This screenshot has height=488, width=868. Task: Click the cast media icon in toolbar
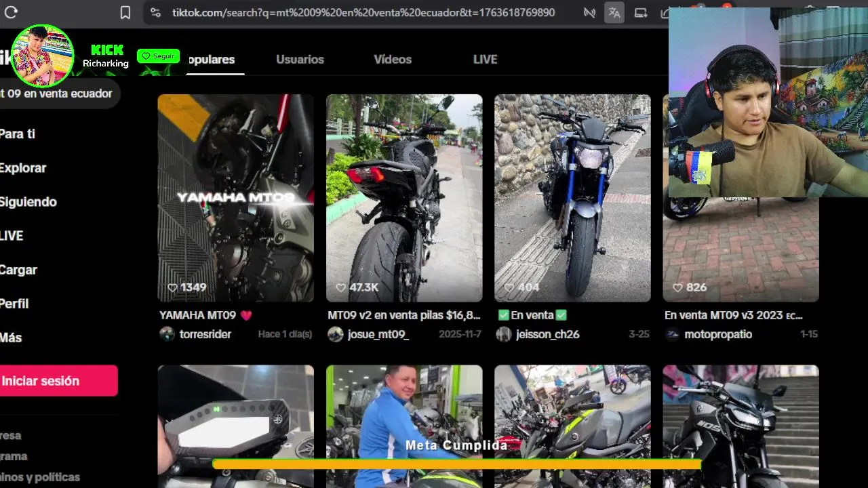(x=640, y=12)
